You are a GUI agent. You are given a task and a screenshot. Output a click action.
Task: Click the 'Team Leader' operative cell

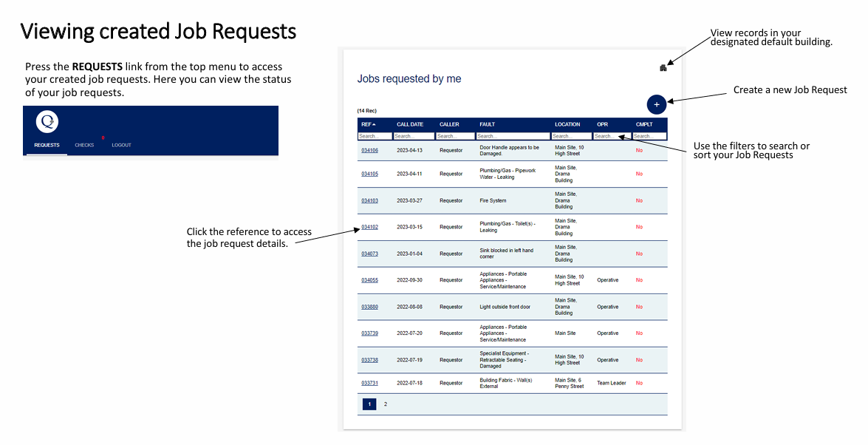coord(611,384)
